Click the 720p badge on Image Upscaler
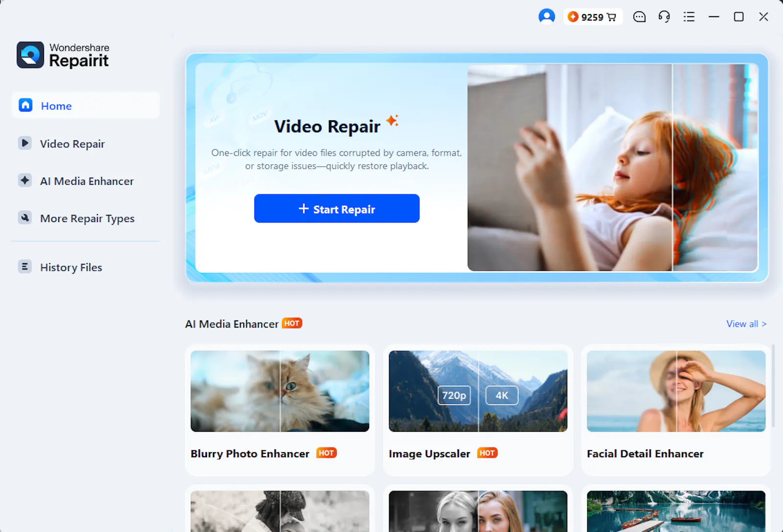 tap(454, 395)
